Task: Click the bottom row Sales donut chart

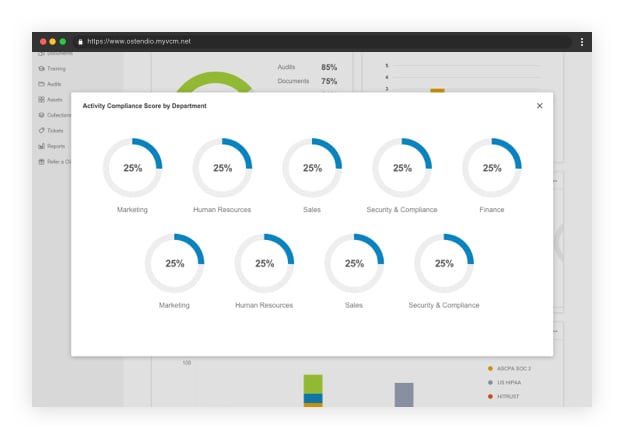Action: click(x=354, y=264)
